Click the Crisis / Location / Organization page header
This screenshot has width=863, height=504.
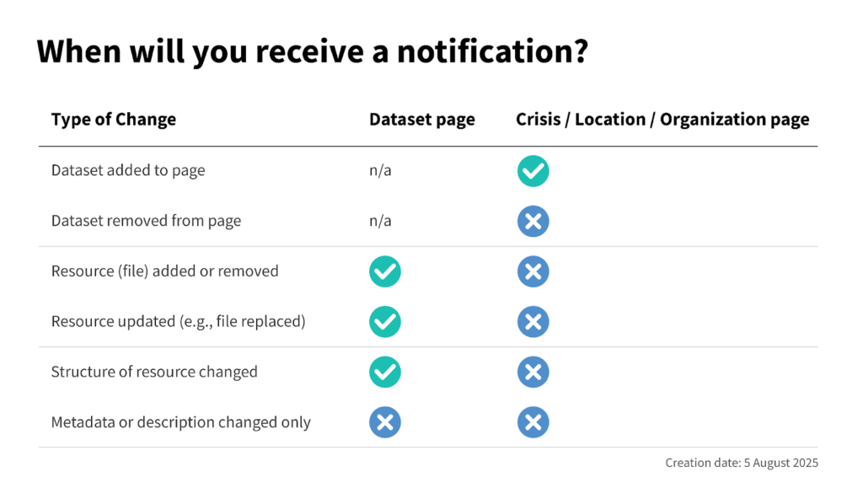click(x=662, y=120)
